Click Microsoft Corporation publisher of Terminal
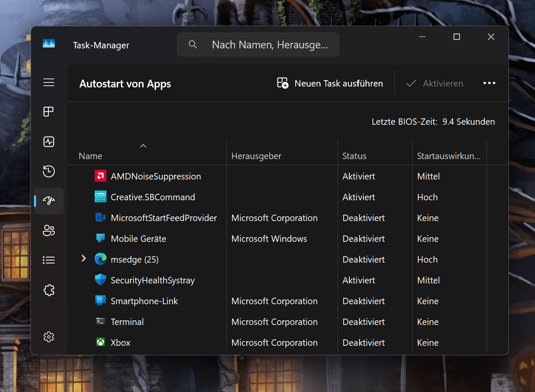The width and height of the screenshot is (535, 392). click(x=275, y=322)
